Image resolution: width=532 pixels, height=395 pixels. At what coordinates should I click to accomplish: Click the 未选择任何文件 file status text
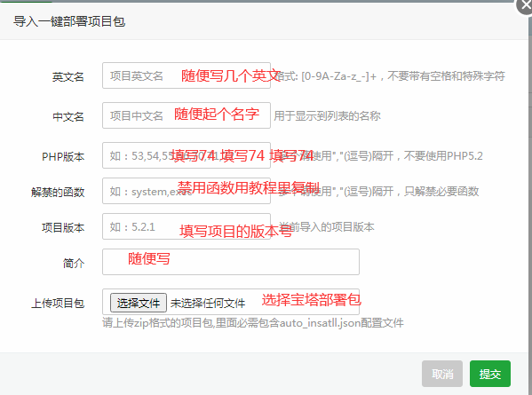pos(208,303)
